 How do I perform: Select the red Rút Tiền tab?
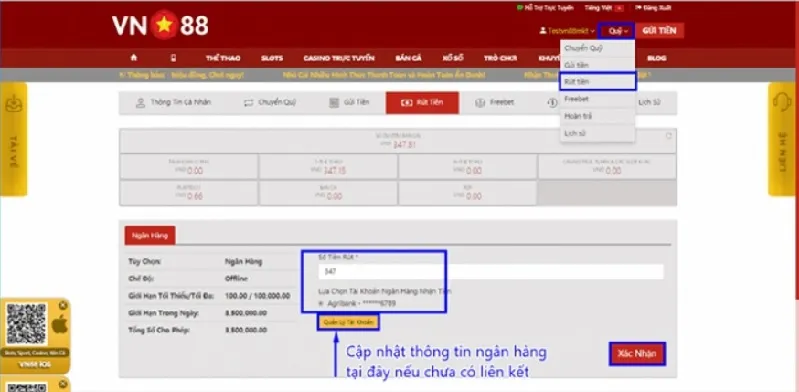[422, 103]
